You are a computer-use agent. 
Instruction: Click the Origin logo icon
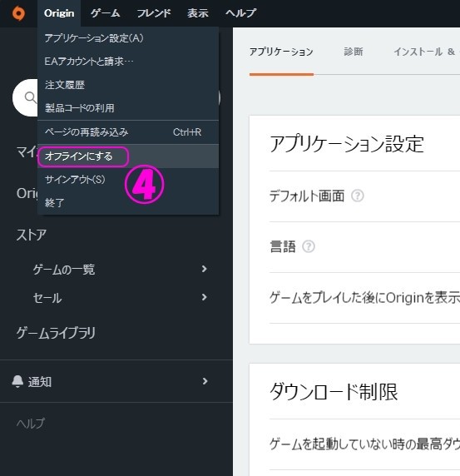tap(18, 13)
